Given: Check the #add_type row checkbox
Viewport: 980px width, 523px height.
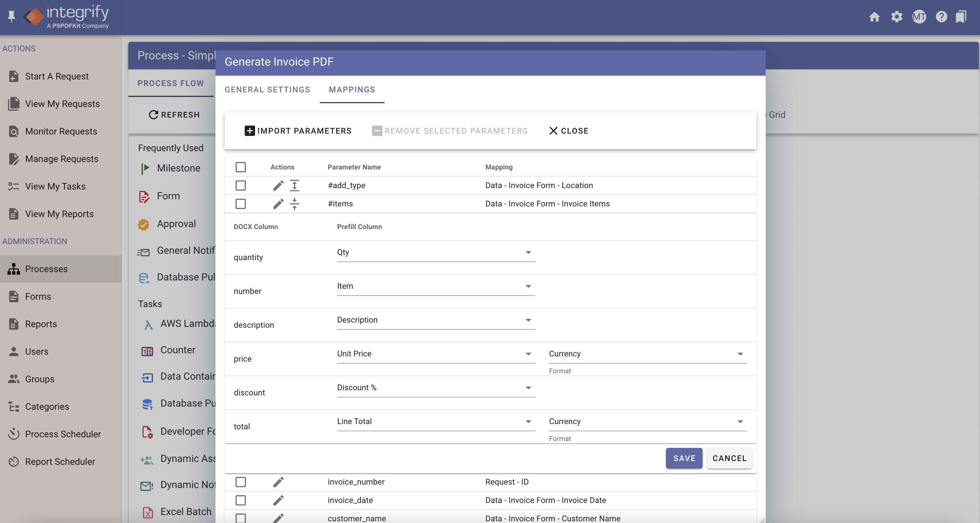Looking at the screenshot, I should (x=240, y=185).
